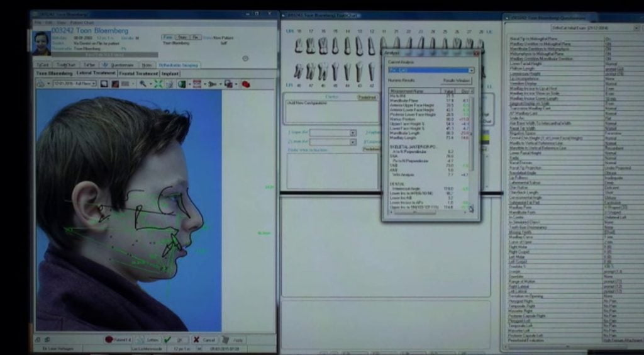Select the Implant tab
644x355 pixels.
coord(170,74)
